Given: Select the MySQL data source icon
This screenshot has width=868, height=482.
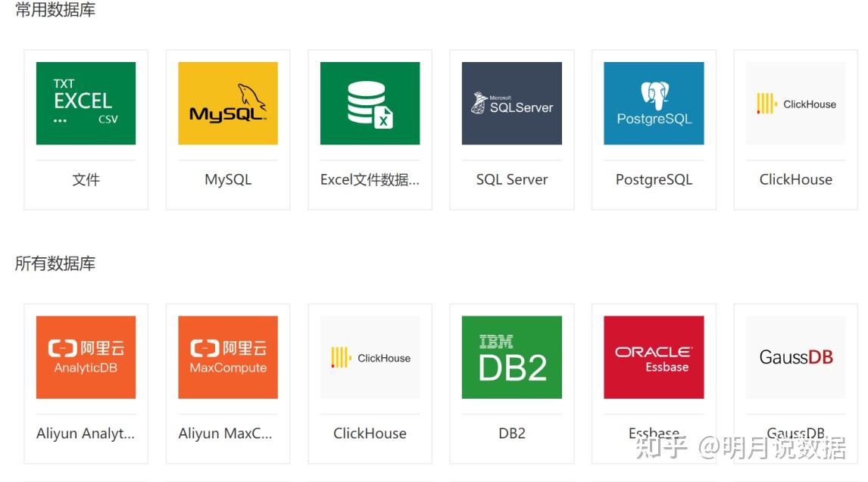Looking at the screenshot, I should click(227, 103).
